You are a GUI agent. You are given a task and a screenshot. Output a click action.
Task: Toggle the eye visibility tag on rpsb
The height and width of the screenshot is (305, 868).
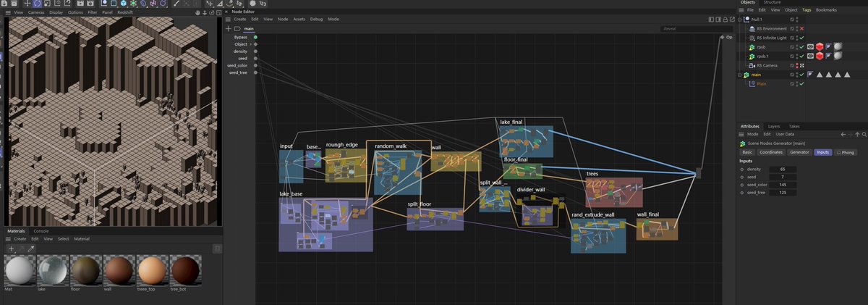810,46
